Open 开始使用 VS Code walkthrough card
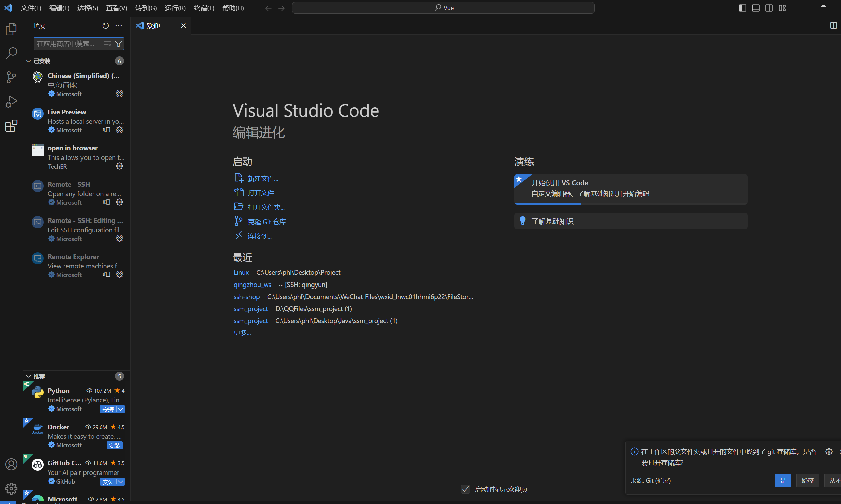The height and width of the screenshot is (504, 841). (x=631, y=189)
